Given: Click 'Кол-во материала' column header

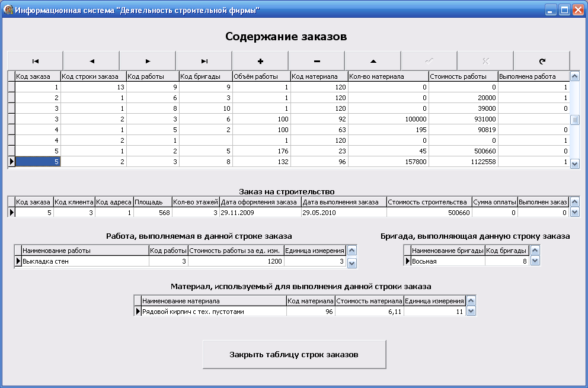Looking at the screenshot, I should 388,76.
